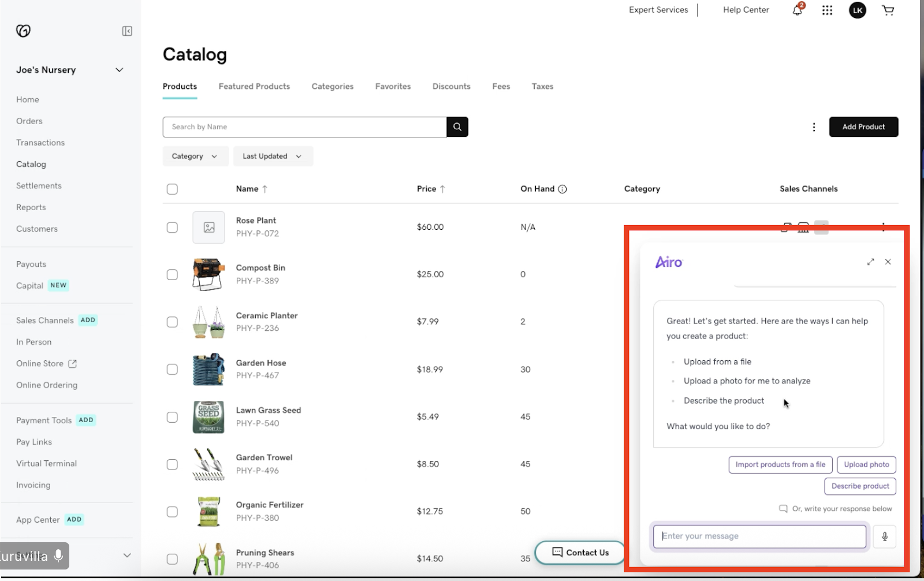Collapse the sidebar with the panel icon
This screenshot has width=924, height=581.
click(126, 31)
